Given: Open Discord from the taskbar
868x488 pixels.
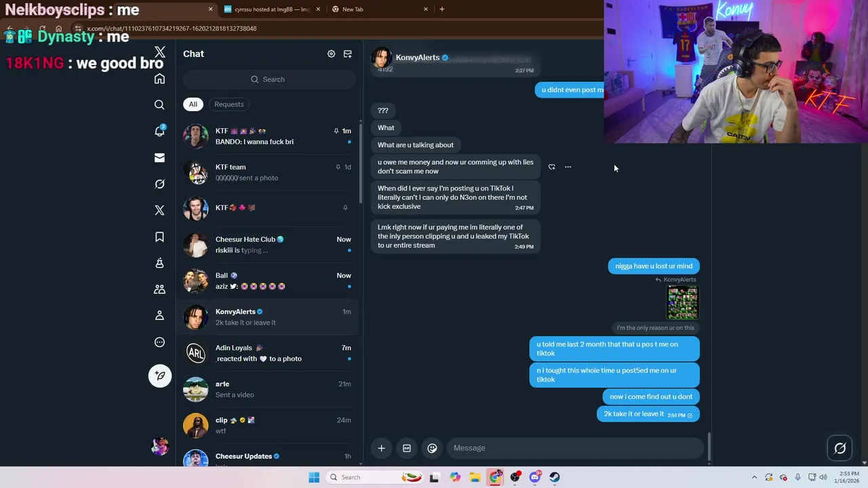Looking at the screenshot, I should point(535,477).
